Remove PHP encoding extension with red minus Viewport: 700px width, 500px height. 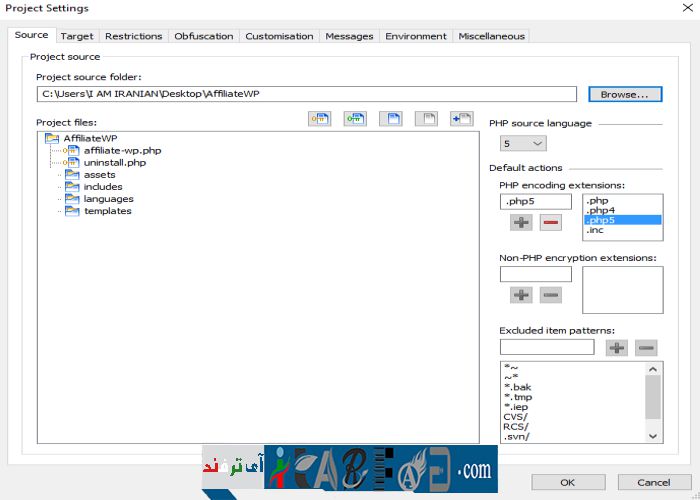550,222
